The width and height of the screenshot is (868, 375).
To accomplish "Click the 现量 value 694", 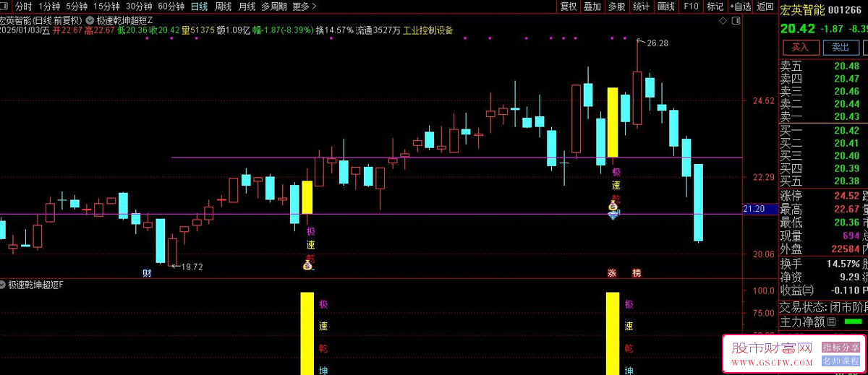I will click(x=850, y=236).
